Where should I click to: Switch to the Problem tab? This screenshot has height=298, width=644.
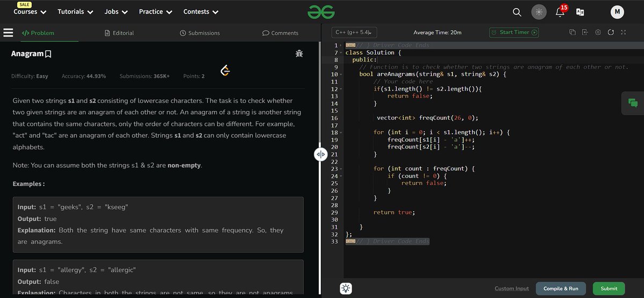[x=38, y=33]
